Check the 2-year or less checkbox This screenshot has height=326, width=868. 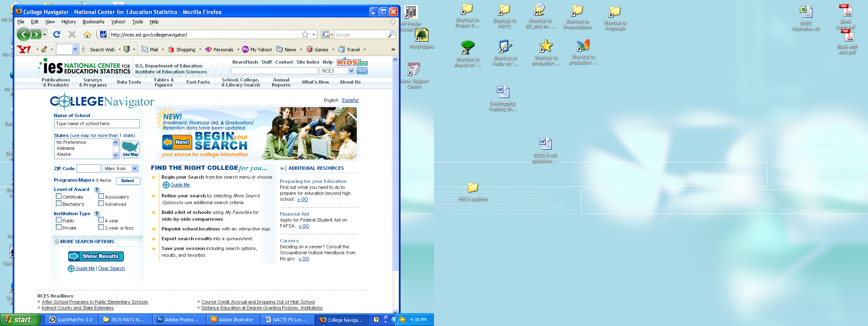click(101, 228)
